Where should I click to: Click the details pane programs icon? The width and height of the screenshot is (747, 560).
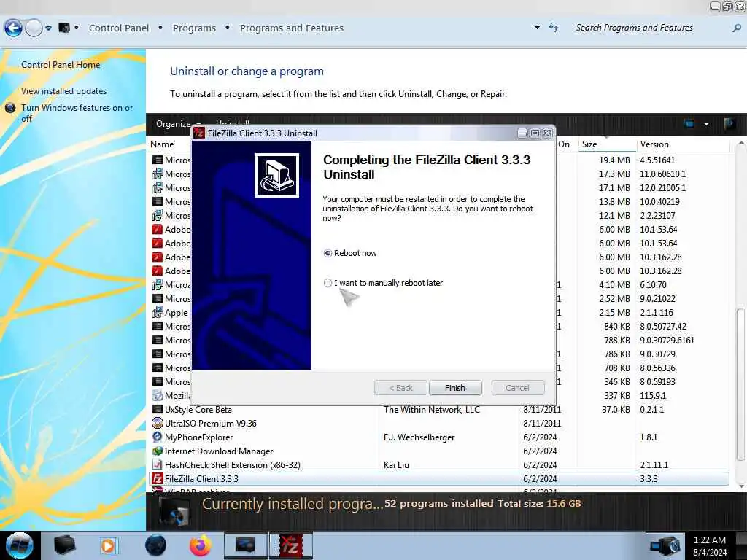pos(174,511)
